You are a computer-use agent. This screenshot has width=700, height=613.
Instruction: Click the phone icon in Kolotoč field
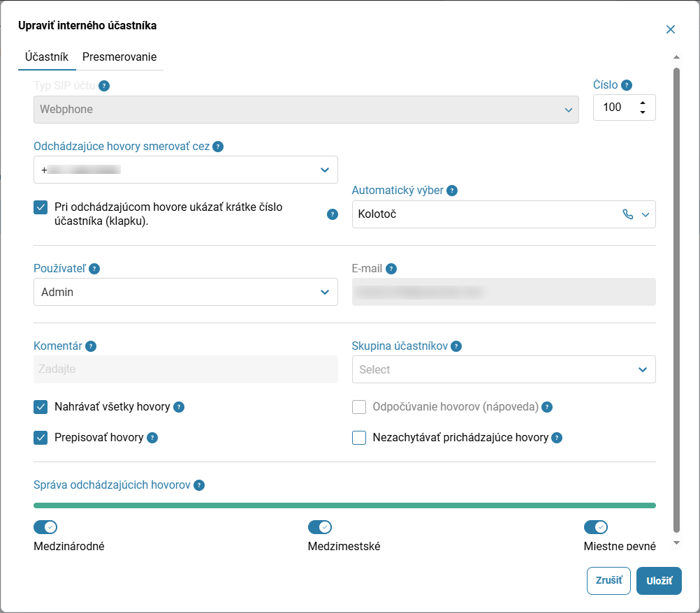click(x=627, y=214)
